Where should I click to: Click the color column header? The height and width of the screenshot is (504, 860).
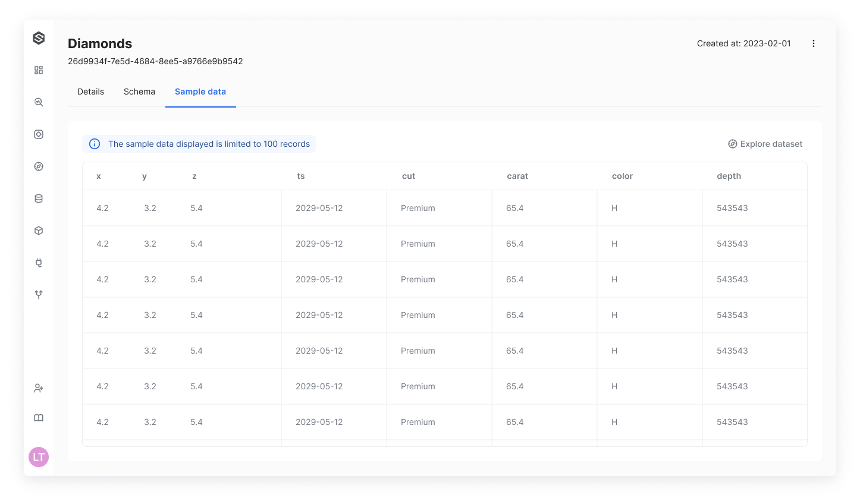point(622,176)
